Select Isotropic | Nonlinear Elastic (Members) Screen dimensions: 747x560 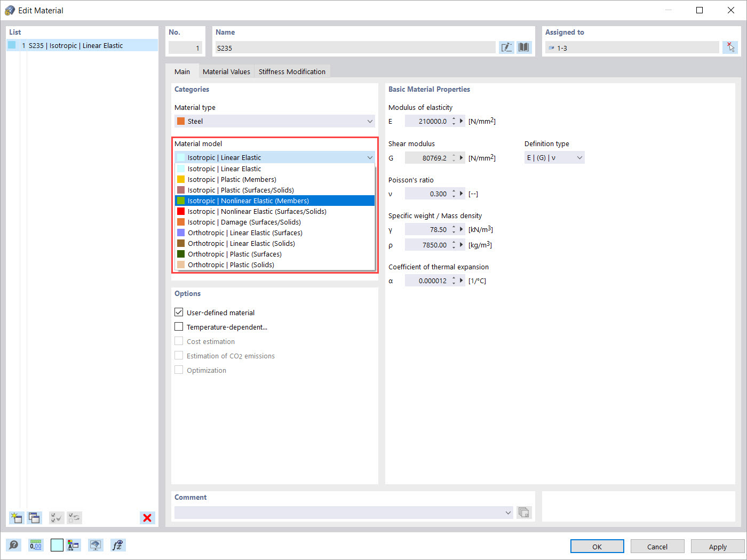275,201
